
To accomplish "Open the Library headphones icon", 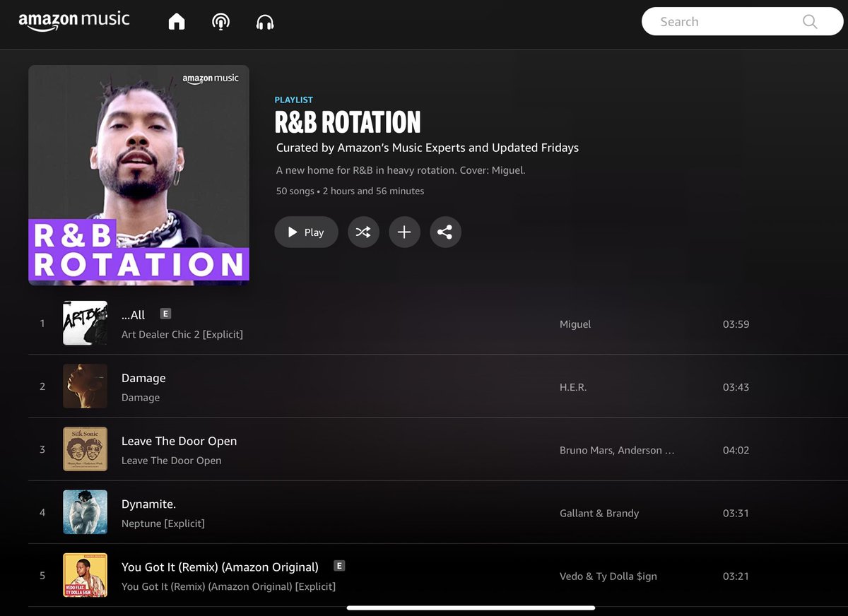I will click(x=265, y=22).
